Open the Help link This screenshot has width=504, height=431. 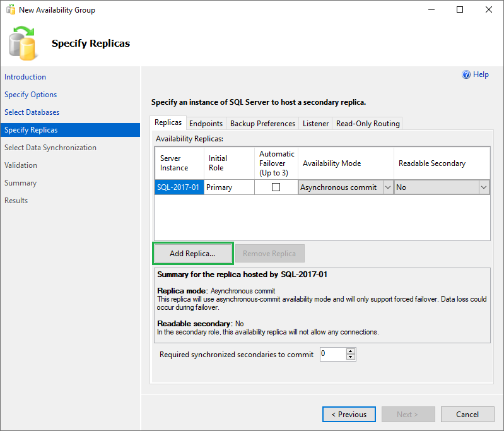pos(481,74)
